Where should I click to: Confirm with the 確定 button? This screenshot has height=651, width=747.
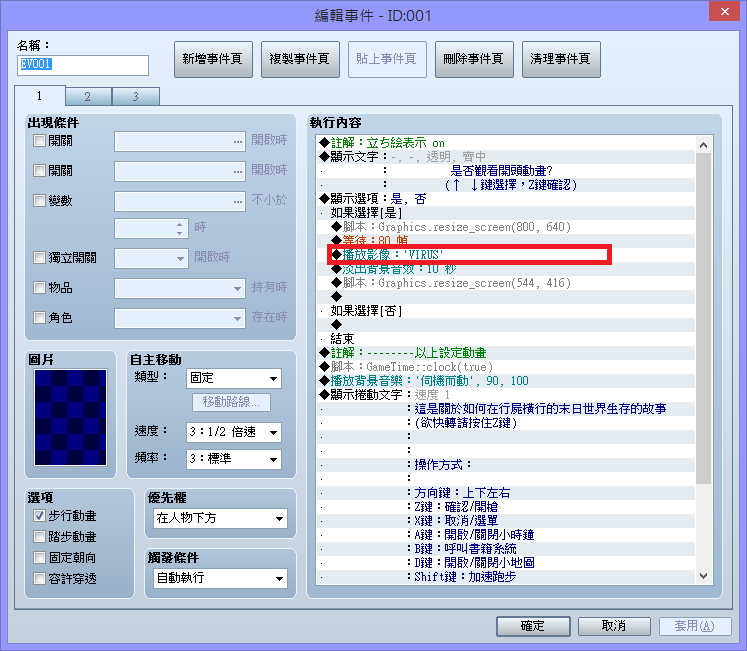coord(533,626)
